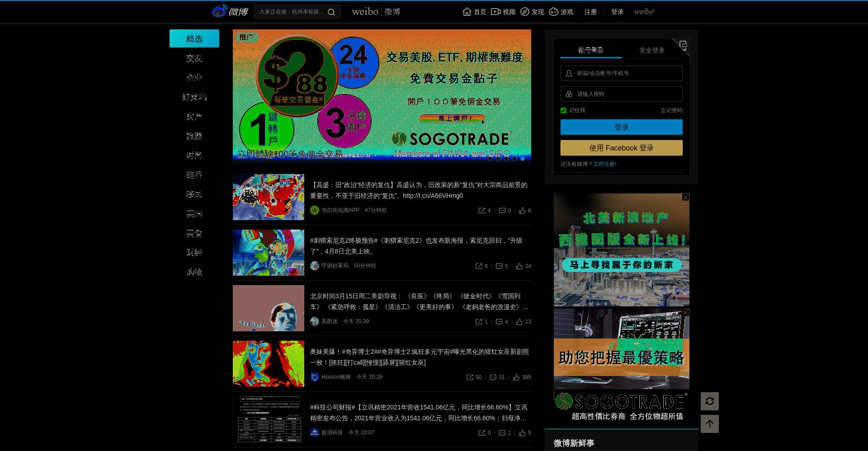The image size is (868, 451).
Task: Click 忘记密码 link
Action: (671, 110)
